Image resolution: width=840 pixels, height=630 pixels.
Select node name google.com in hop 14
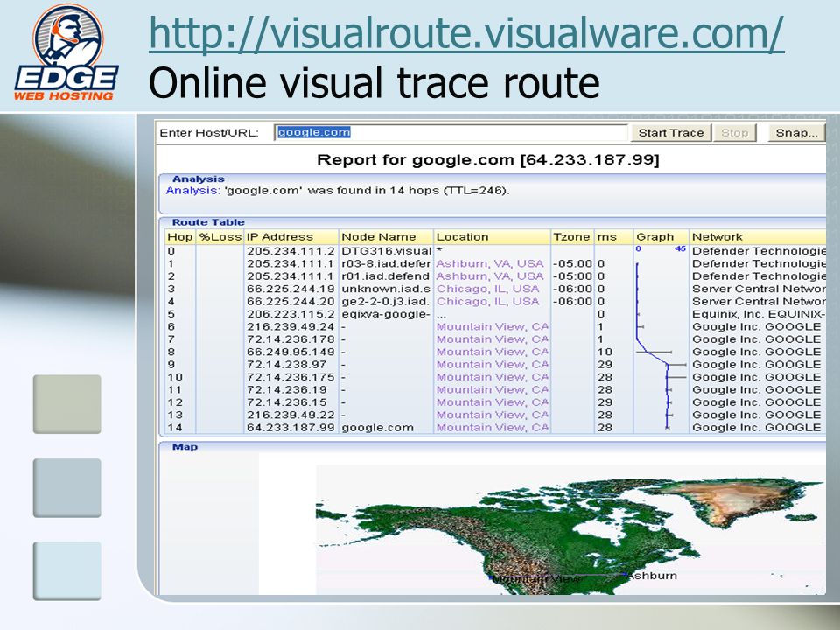(378, 428)
